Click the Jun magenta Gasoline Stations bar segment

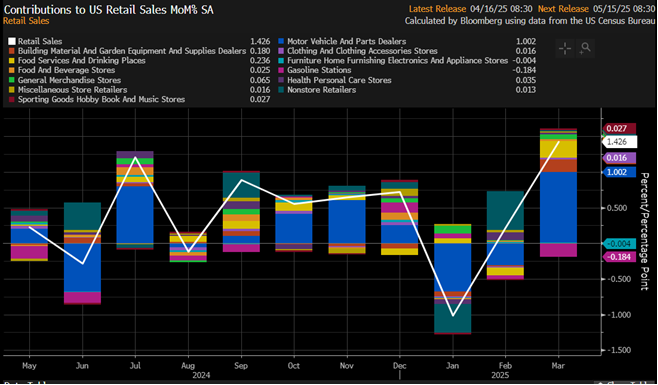click(x=82, y=297)
